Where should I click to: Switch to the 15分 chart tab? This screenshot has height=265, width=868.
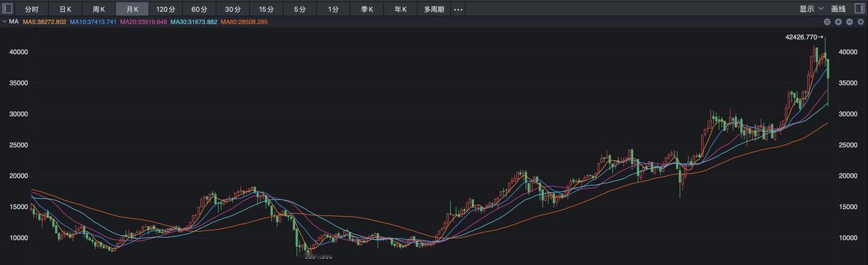(x=266, y=10)
